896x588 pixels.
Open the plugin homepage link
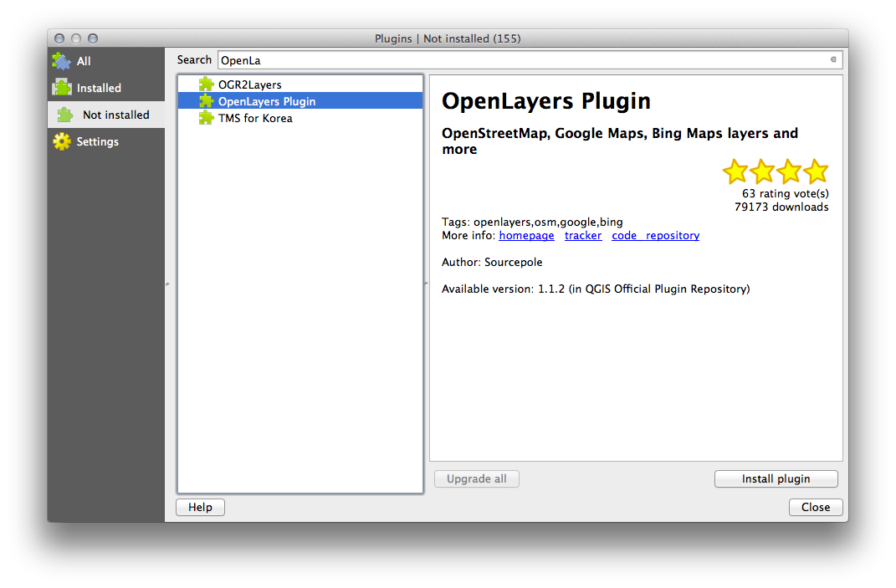click(x=526, y=236)
